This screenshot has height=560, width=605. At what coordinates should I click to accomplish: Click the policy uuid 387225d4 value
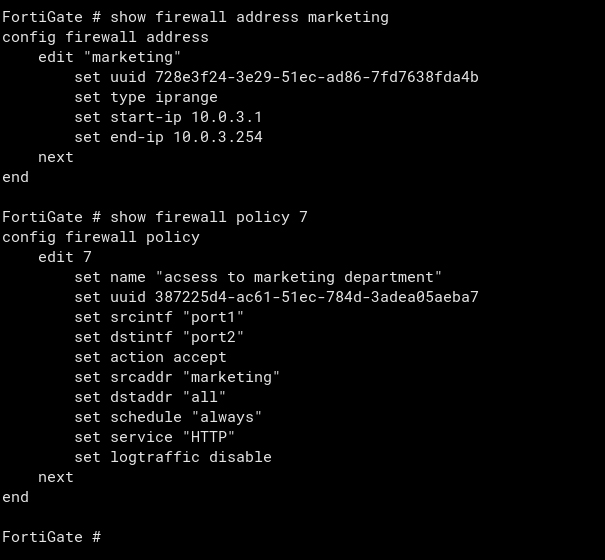click(x=317, y=297)
